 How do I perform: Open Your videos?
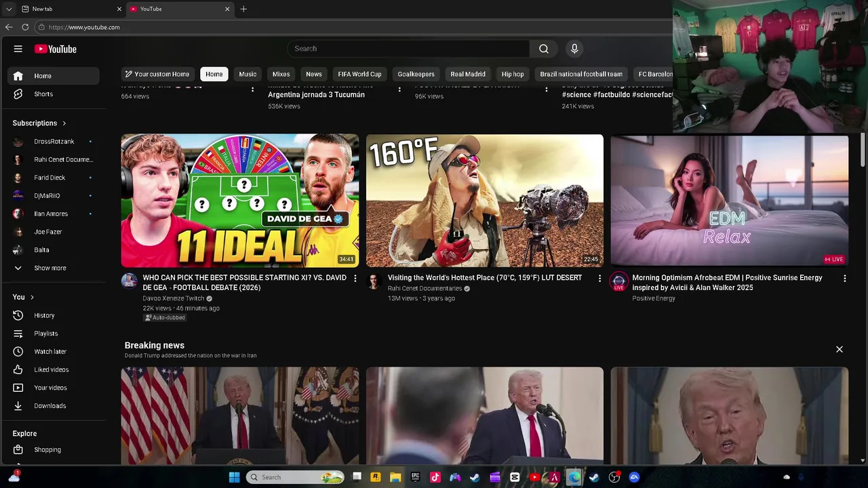[x=54, y=388]
